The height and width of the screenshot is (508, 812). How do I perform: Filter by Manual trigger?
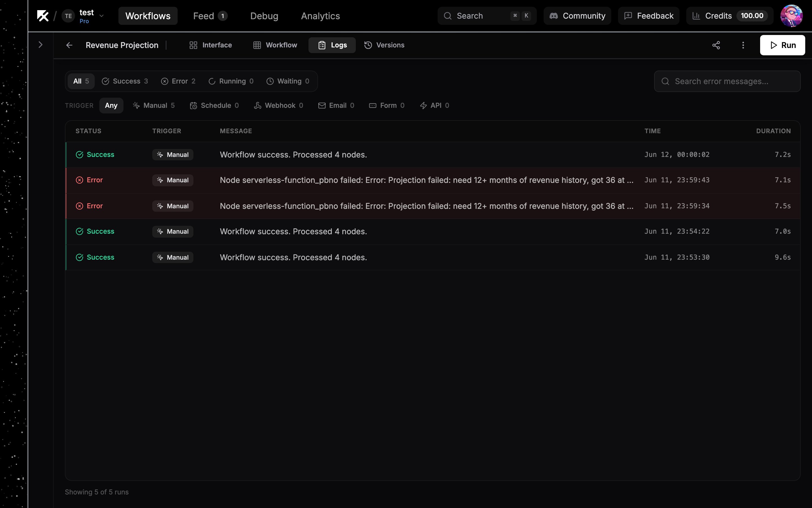click(154, 106)
